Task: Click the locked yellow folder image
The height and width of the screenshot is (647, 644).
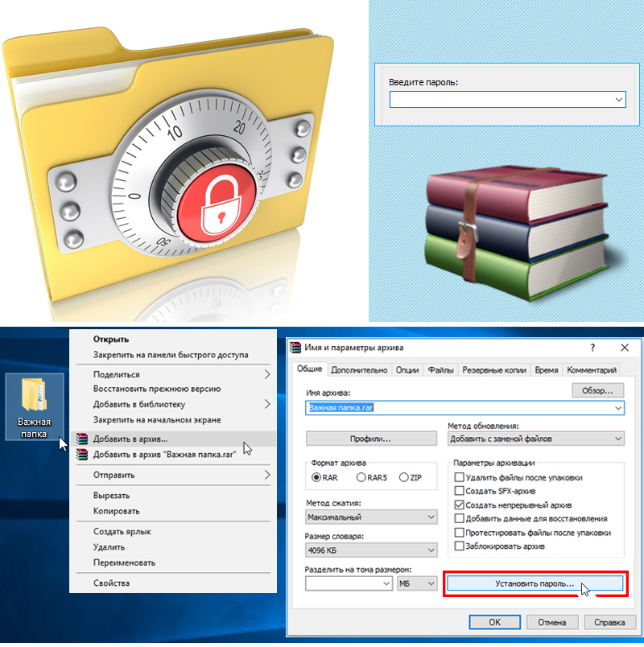Action: click(x=167, y=163)
